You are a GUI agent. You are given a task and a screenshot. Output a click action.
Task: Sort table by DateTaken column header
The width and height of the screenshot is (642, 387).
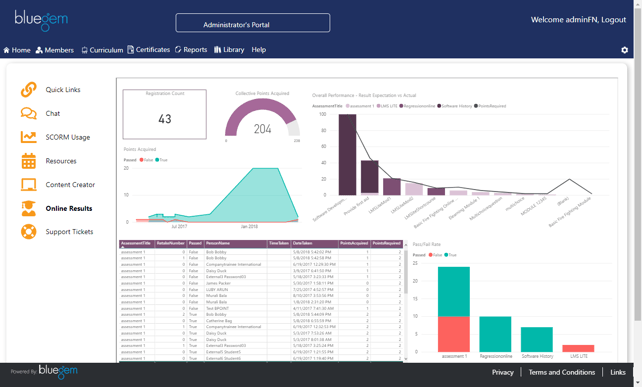[x=314, y=244]
